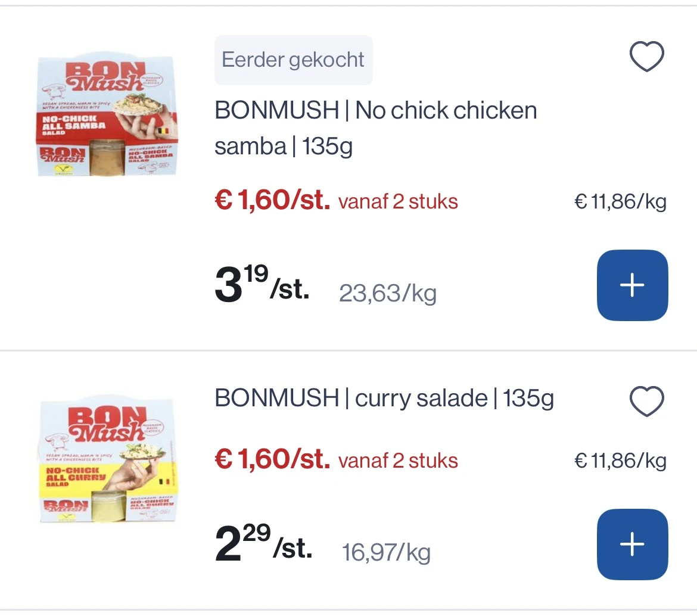This screenshot has width=697, height=616.
Task: Open the No-Chick All Samba product image
Action: [107, 114]
